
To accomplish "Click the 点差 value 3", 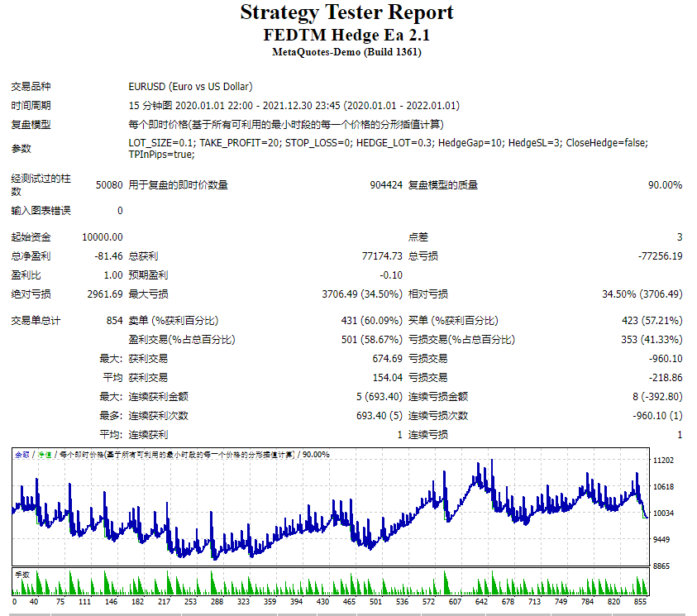I will [680, 236].
